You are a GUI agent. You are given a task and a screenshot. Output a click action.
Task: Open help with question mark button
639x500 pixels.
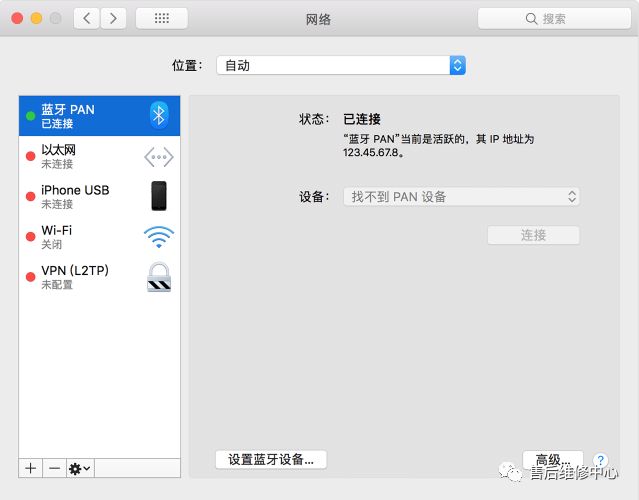tap(600, 460)
